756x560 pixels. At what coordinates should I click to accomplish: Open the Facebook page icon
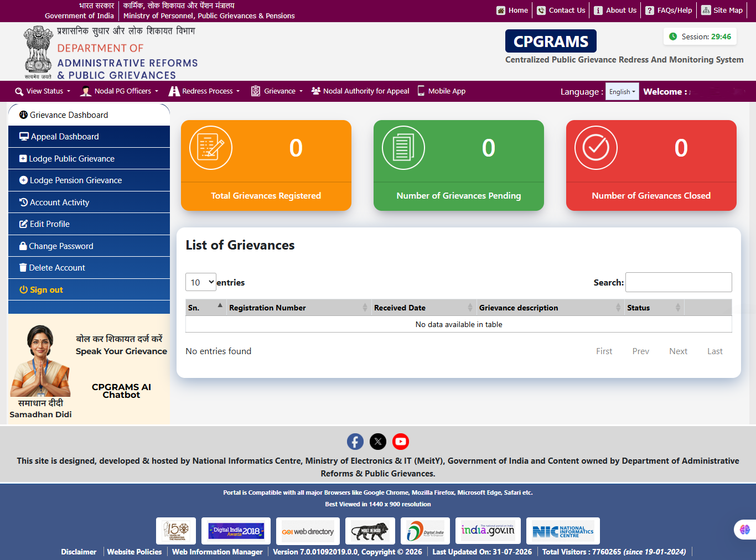[x=355, y=442]
